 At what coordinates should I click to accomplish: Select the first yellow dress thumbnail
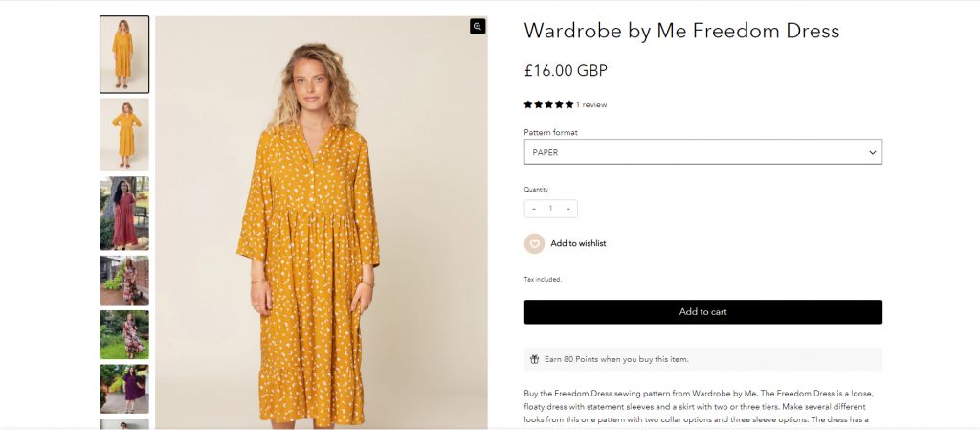(124, 55)
